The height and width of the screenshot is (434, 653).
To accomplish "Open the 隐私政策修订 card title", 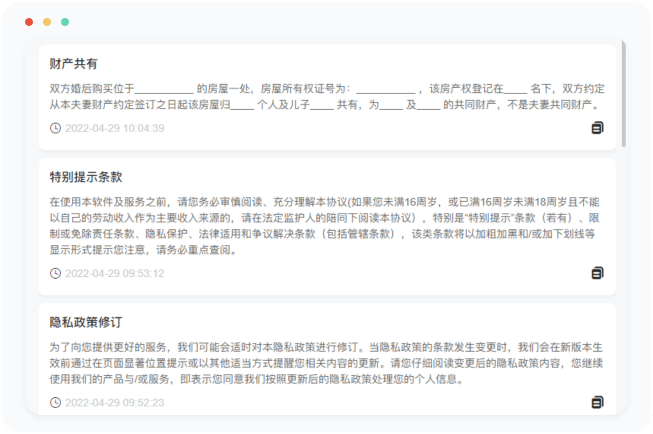I will click(x=86, y=323).
